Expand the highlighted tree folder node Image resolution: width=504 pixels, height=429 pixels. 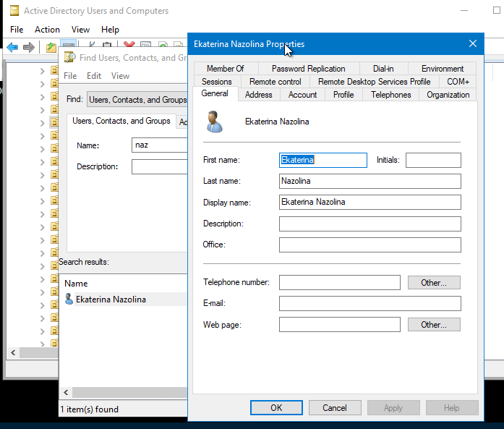[x=42, y=123]
